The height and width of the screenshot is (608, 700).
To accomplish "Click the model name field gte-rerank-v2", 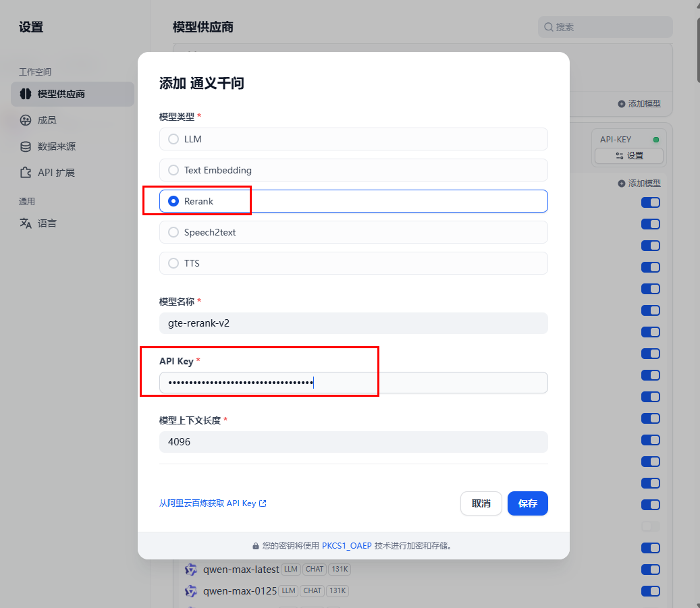I will coord(353,323).
